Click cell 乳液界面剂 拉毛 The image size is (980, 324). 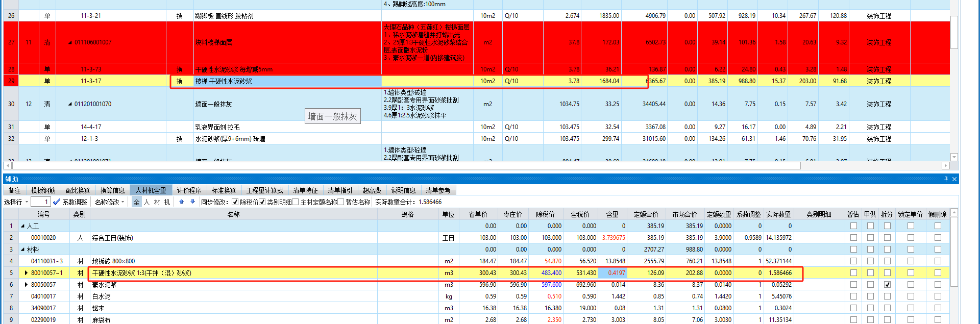click(287, 127)
